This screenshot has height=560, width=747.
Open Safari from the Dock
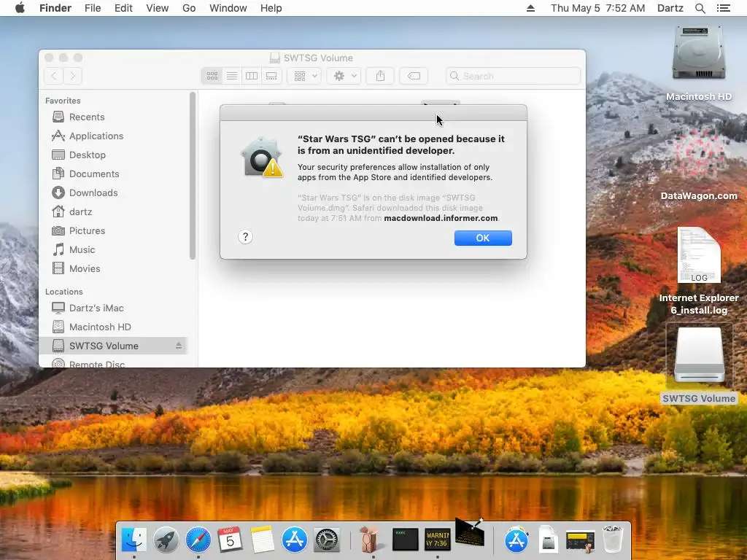pos(198,540)
